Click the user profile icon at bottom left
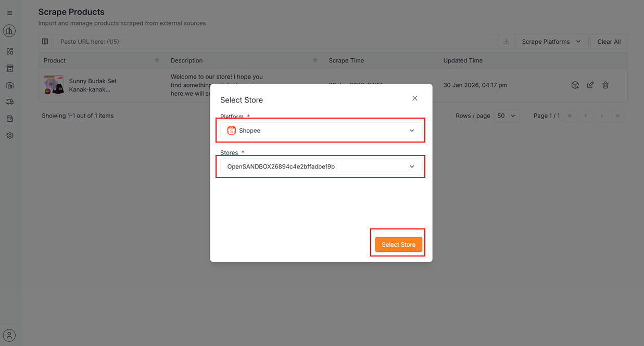This screenshot has width=644, height=346. tap(10, 335)
